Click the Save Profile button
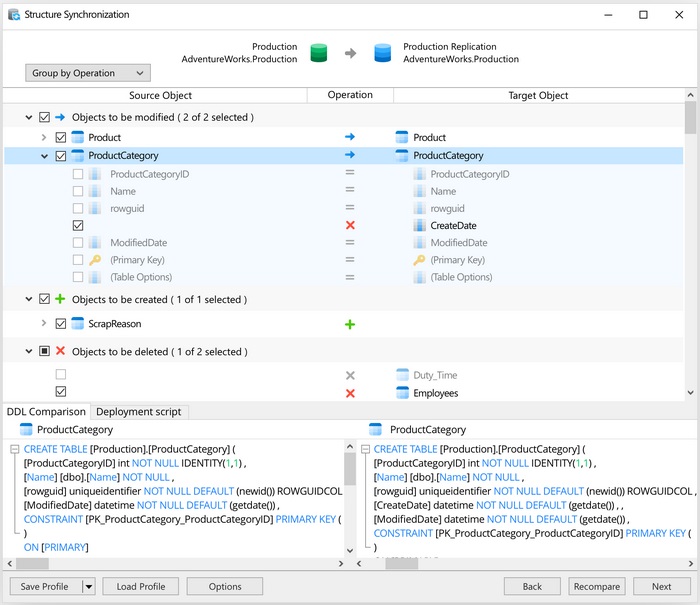This screenshot has height=605, width=700. point(45,586)
